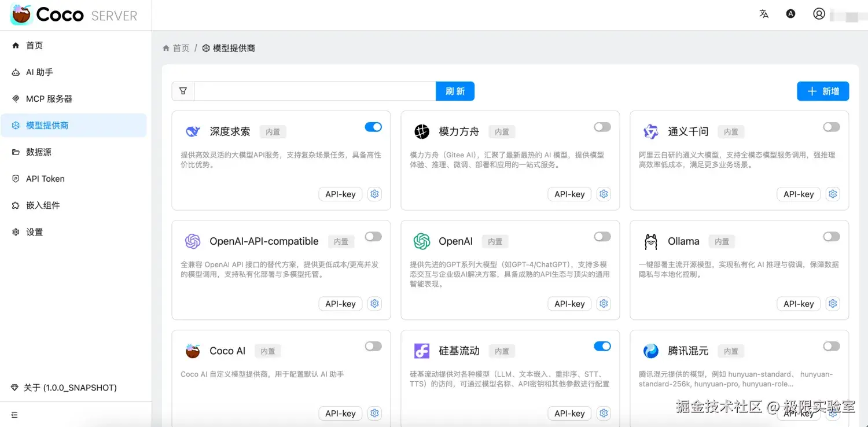Open MCP 服务器 in sidebar

click(x=73, y=99)
